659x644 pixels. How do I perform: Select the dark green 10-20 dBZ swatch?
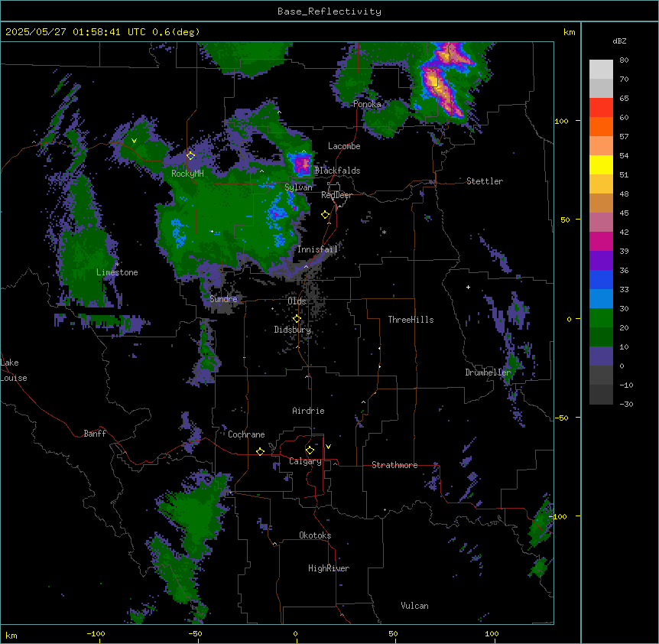point(601,337)
